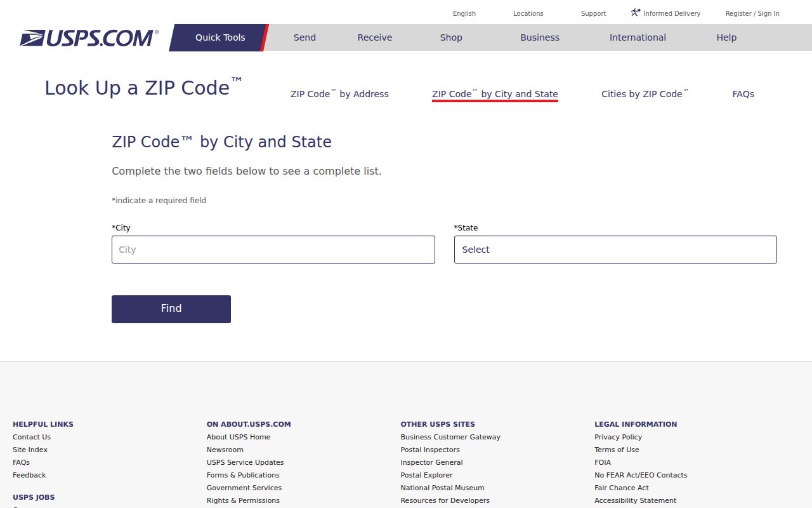This screenshot has width=812, height=508.
Task: Open the Inspector General link
Action: point(432,462)
